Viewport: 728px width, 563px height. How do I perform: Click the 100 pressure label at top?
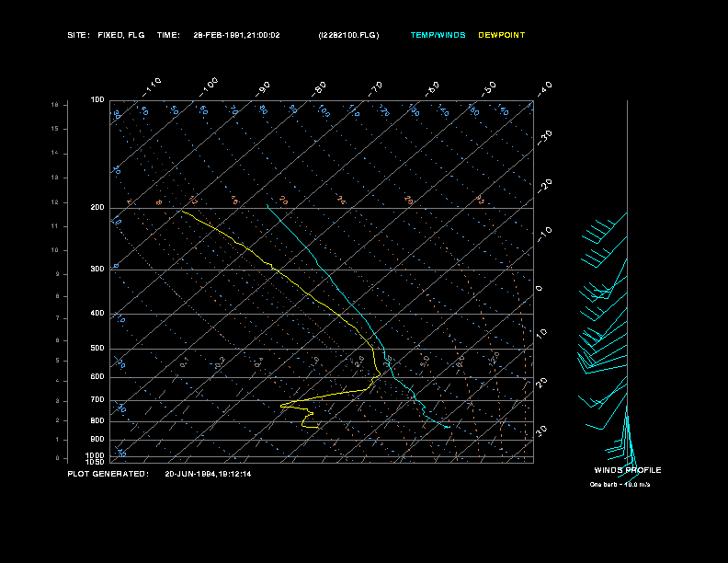point(97,100)
